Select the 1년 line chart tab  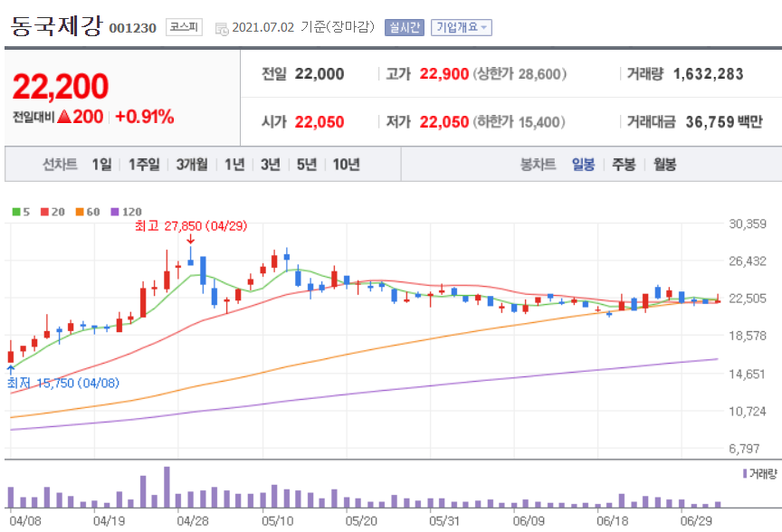point(234,164)
